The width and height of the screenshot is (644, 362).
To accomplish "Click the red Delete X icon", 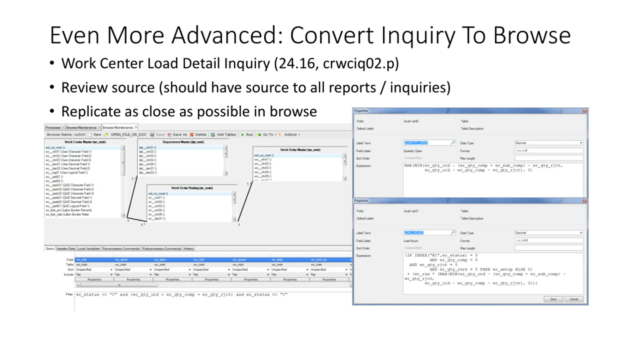I will pyautogui.click(x=192, y=134).
